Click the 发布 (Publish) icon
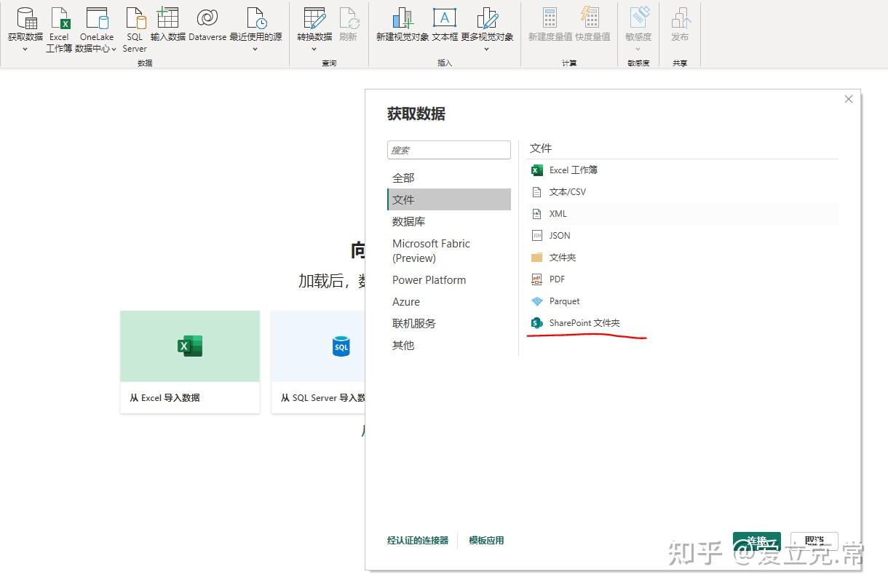The height and width of the screenshot is (588, 888). [680, 25]
